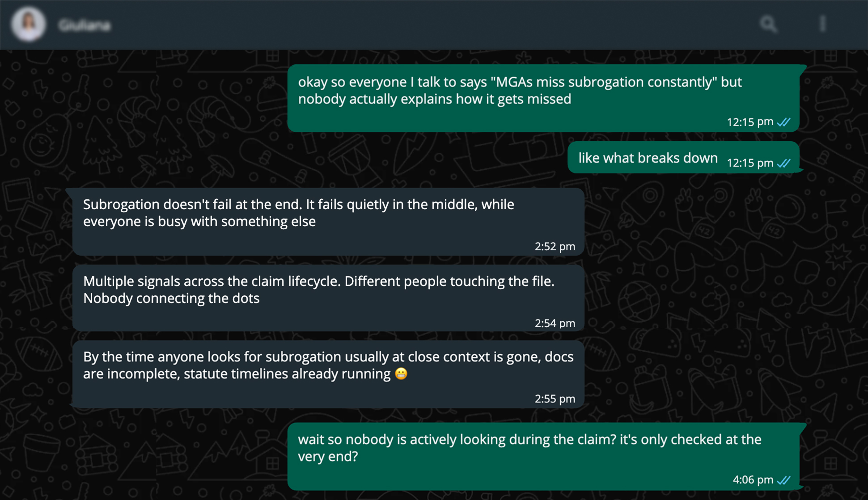The image size is (868, 500).
Task: Open search in the chat header
Action: coord(768,24)
